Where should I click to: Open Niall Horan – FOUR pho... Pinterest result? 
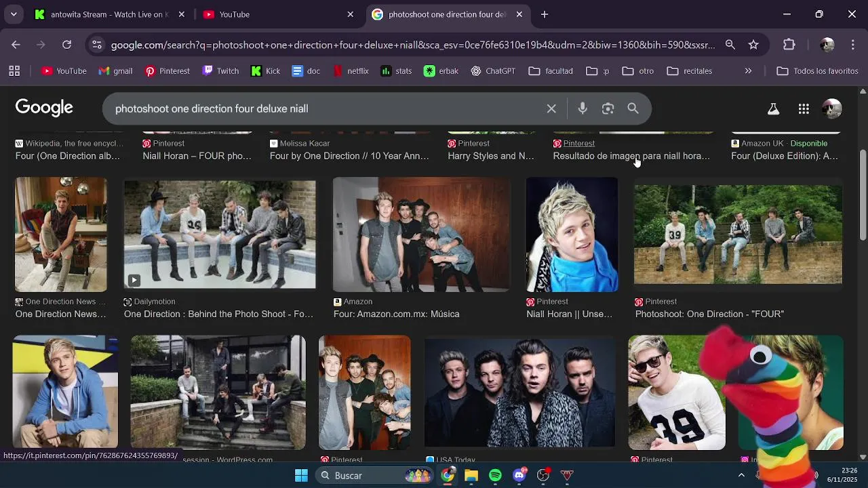[x=197, y=156]
